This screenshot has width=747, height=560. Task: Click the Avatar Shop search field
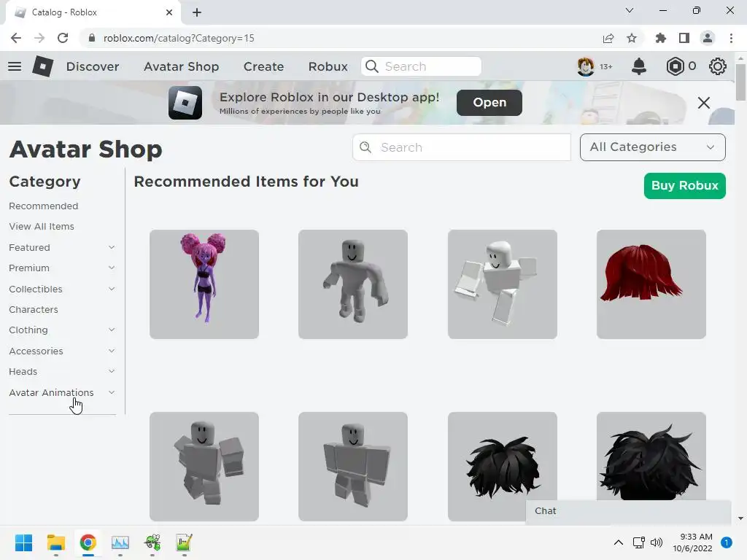[462, 147]
